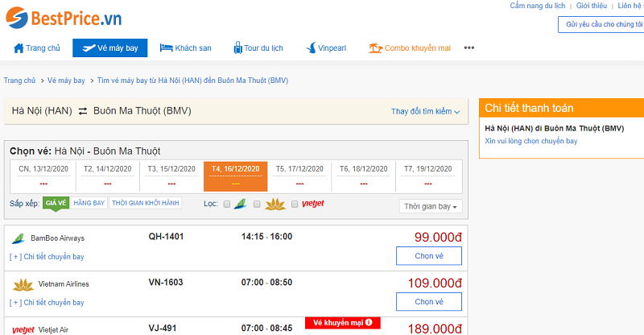Tick the Bamboo Airways filter checkbox
Viewport: 644px width, 335px height.
[227, 204]
